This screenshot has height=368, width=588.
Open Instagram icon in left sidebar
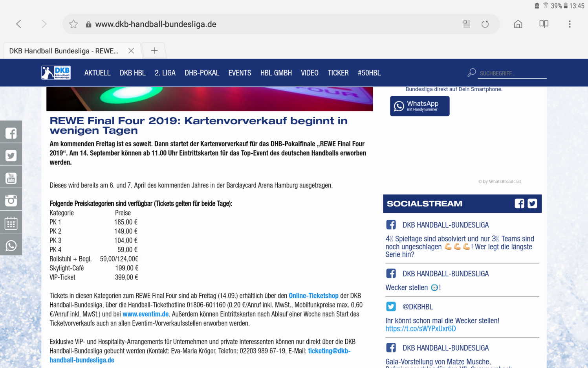point(11,201)
